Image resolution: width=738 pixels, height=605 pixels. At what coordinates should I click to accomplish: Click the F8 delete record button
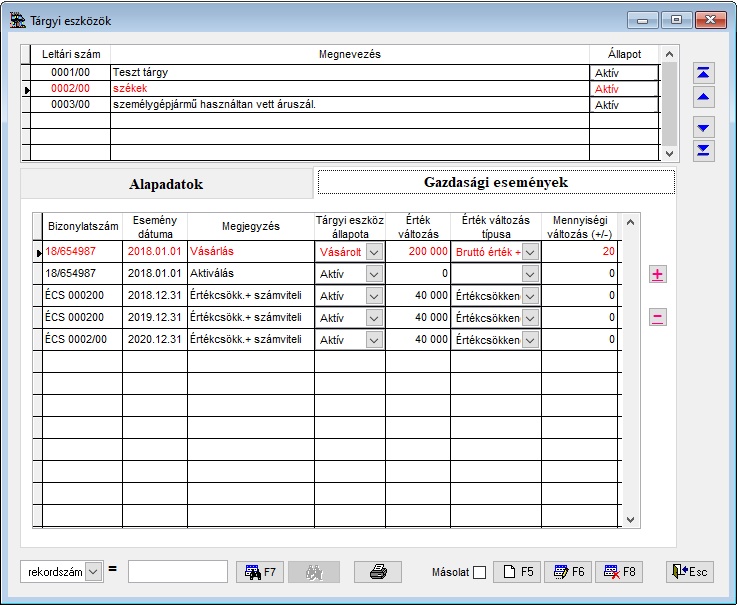tap(619, 572)
